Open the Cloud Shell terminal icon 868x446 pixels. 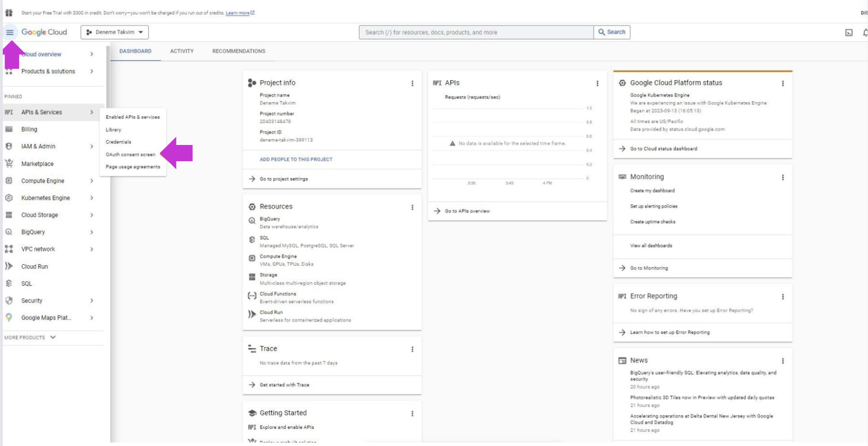849,33
